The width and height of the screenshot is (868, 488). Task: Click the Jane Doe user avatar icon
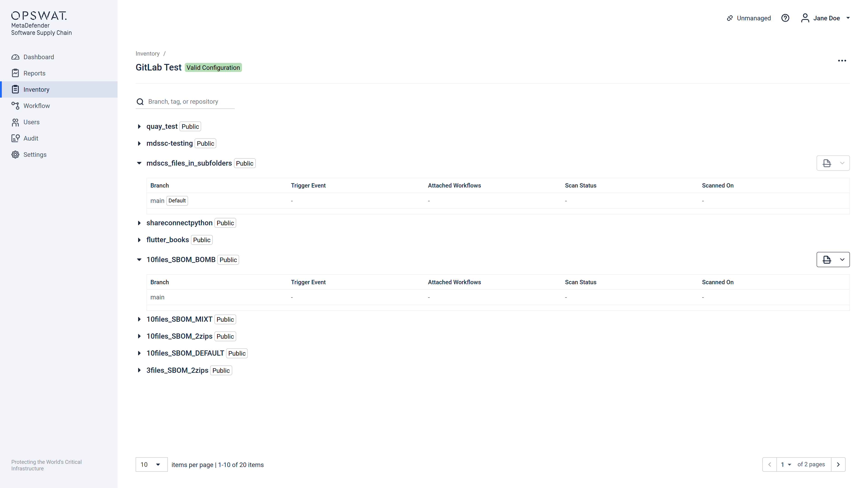coord(805,18)
